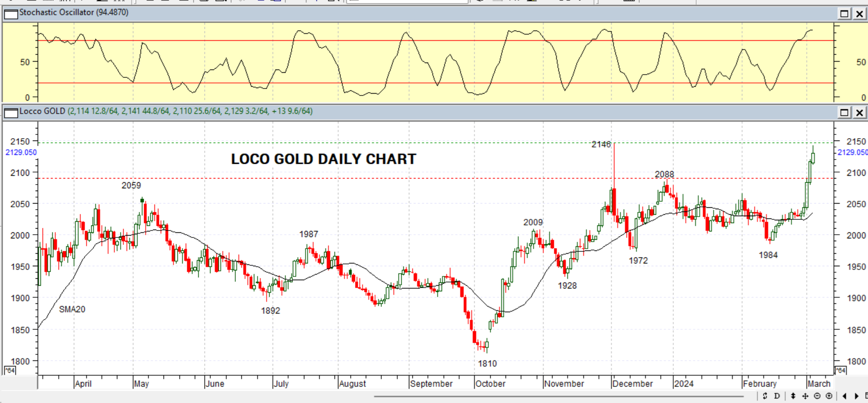The image size is (868, 403).
Task: Click the 1810 low price label
Action: (487, 364)
